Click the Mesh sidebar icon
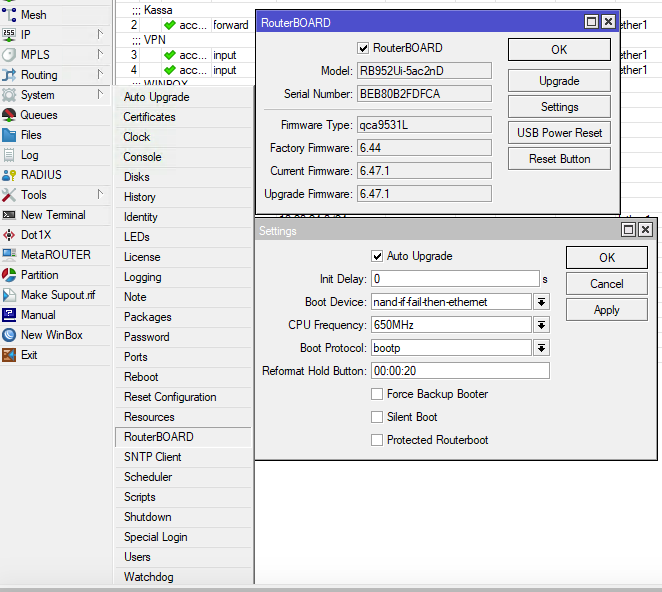Screen dimensions: 662x592 point(9,15)
